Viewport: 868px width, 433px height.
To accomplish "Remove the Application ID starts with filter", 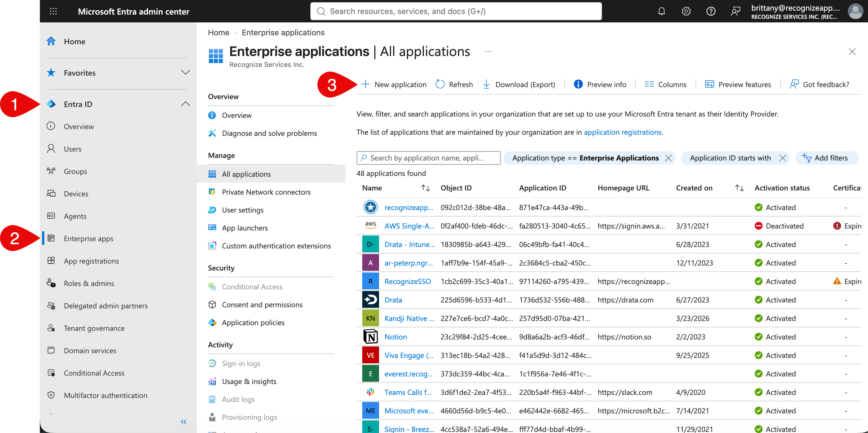I will click(782, 158).
